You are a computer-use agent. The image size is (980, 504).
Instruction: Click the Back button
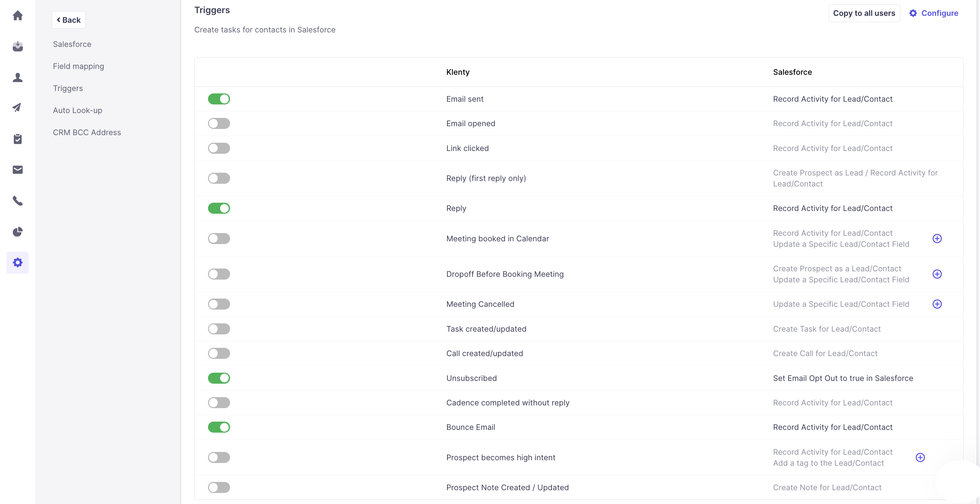pyautogui.click(x=69, y=20)
